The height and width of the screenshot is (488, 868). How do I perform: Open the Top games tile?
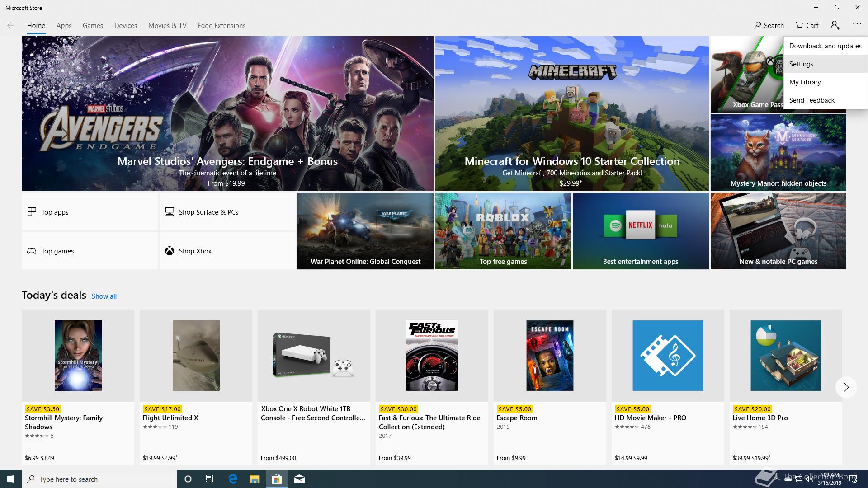(x=90, y=251)
